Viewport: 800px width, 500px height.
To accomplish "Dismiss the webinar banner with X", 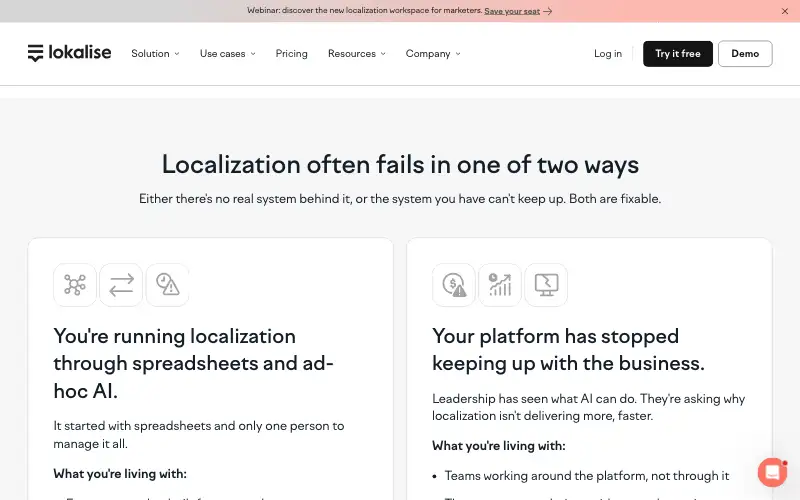I will [785, 11].
